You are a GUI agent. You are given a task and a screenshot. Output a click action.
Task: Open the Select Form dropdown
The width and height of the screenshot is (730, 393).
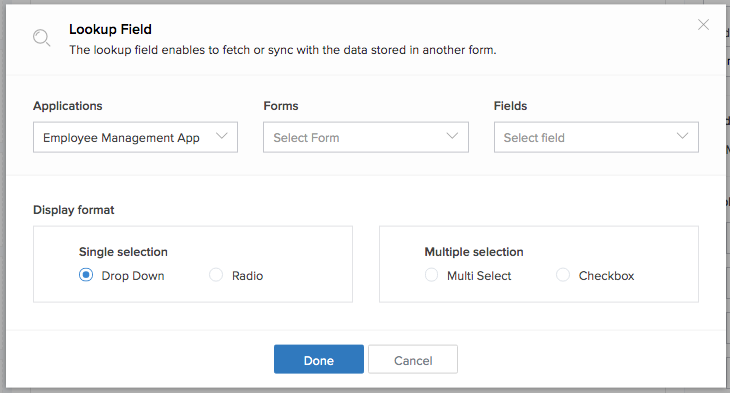(366, 137)
